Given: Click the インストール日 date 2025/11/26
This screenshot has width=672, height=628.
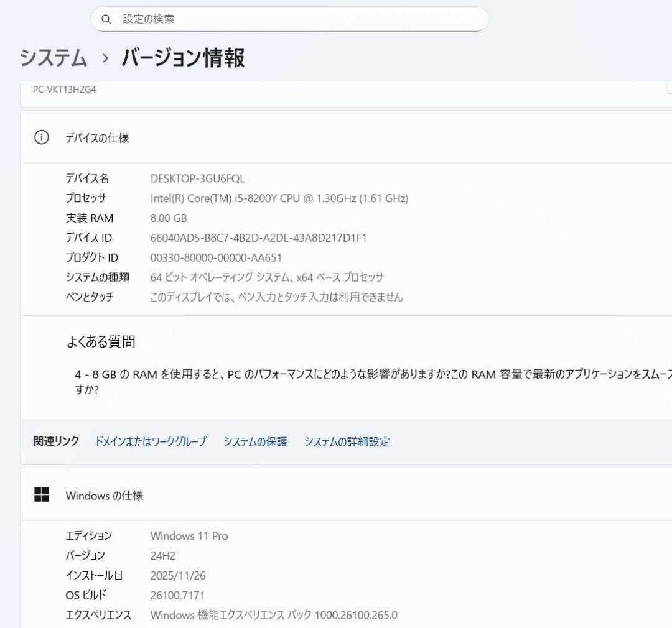Looking at the screenshot, I should click(179, 575).
